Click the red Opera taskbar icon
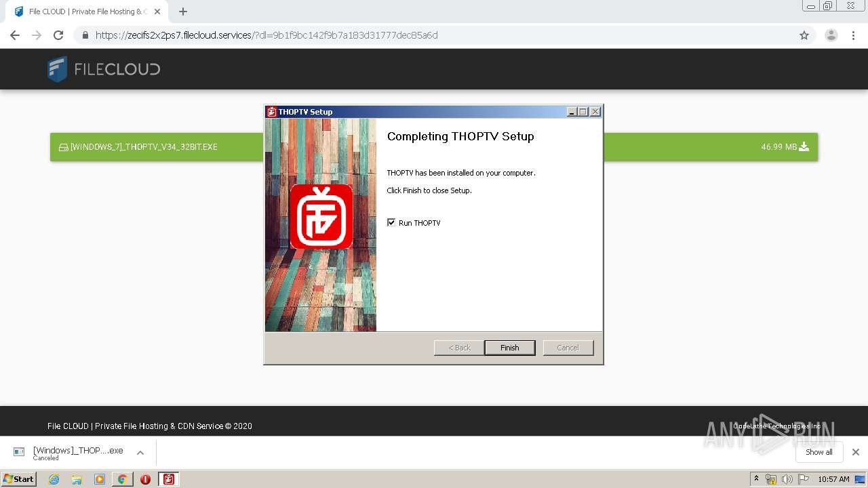 (x=145, y=479)
